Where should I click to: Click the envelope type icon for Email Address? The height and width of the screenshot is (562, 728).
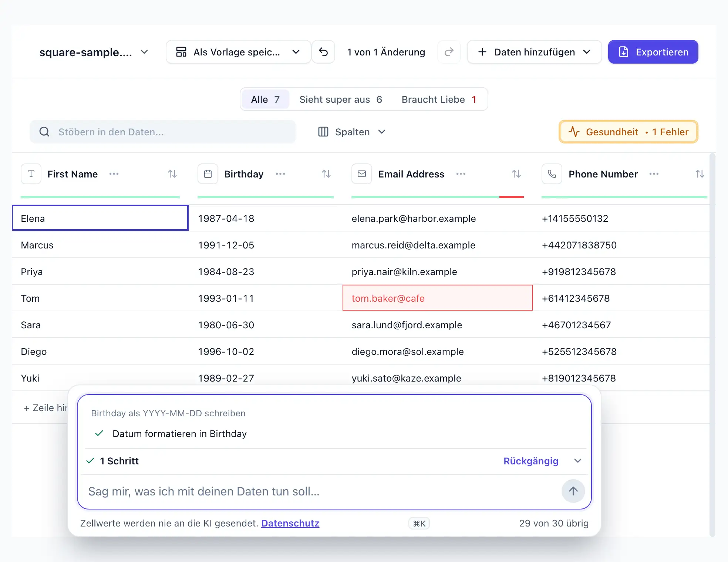pyautogui.click(x=362, y=174)
